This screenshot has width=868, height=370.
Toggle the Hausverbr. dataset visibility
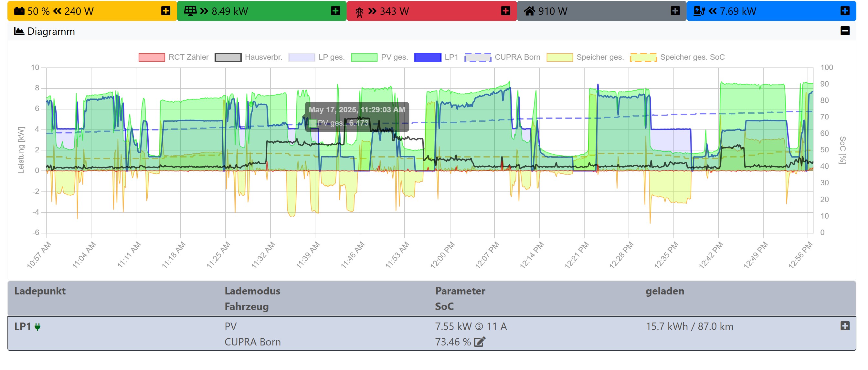(x=228, y=57)
